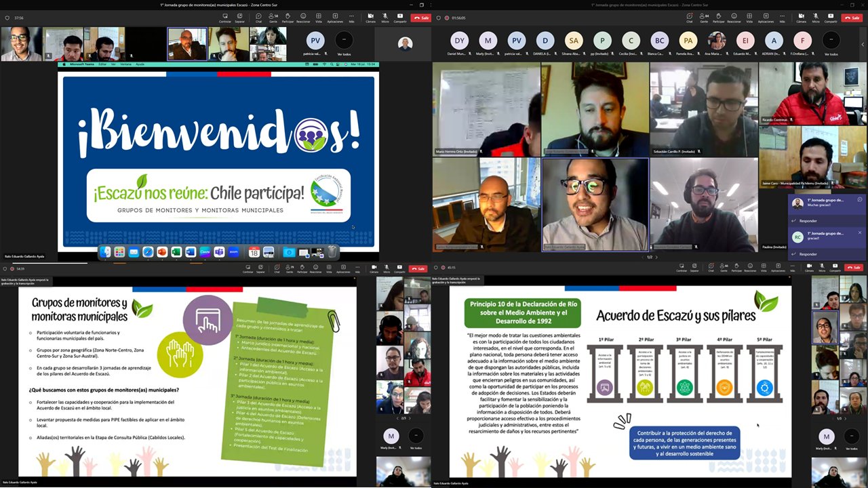Raise hand with Participar in the gallery-view window

coord(719,17)
